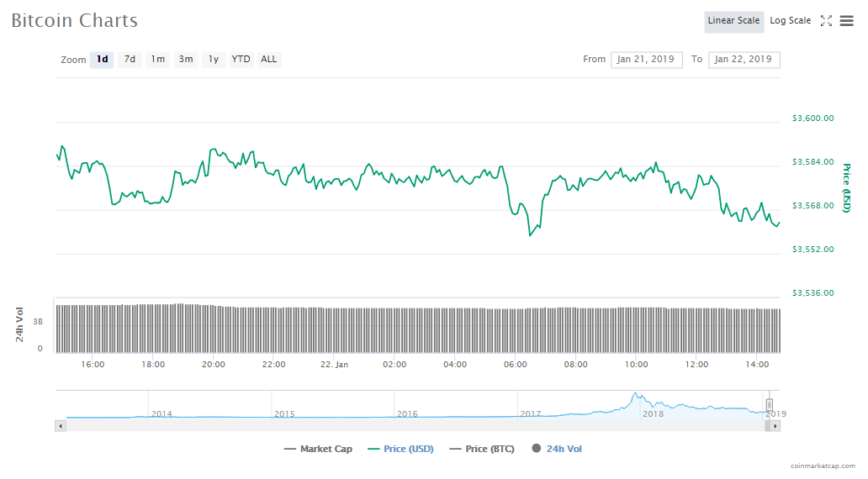This screenshot has width=868, height=479.
Task: Set zoom to 1m
Action: coord(157,60)
